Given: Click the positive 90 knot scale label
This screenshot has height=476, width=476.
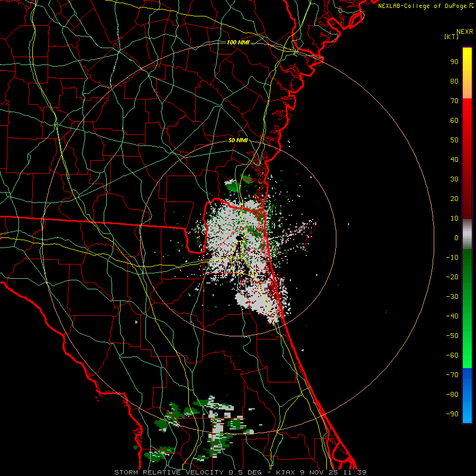Looking at the screenshot, I should 454,62.
